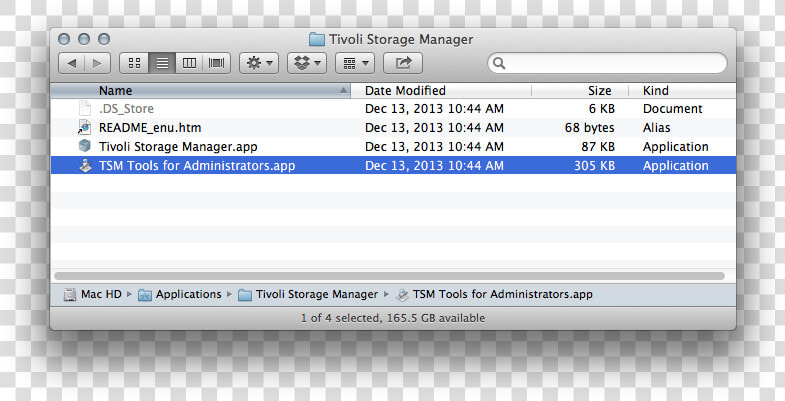Screen dimensions: 785x401
Task: Click the horizontal scrollbar
Action: (x=389, y=276)
